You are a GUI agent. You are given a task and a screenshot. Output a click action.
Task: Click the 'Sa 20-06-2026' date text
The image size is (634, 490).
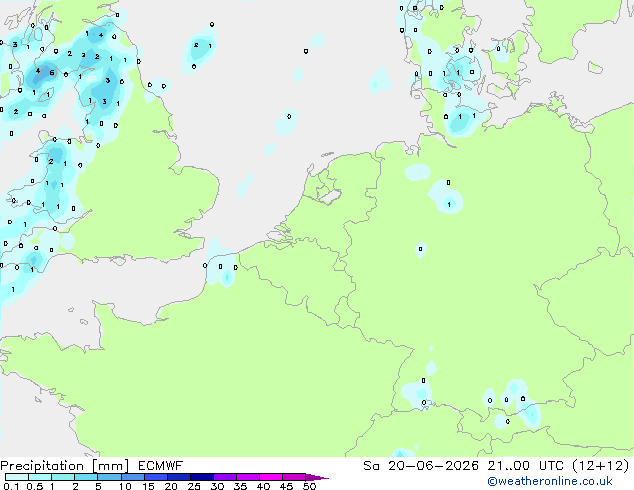(x=421, y=466)
